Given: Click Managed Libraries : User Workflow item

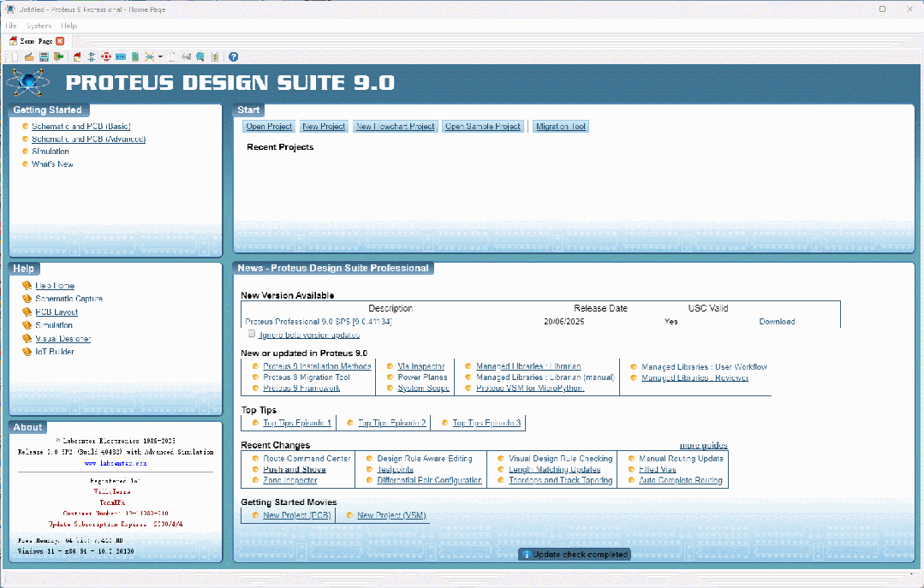Looking at the screenshot, I should click(704, 367).
